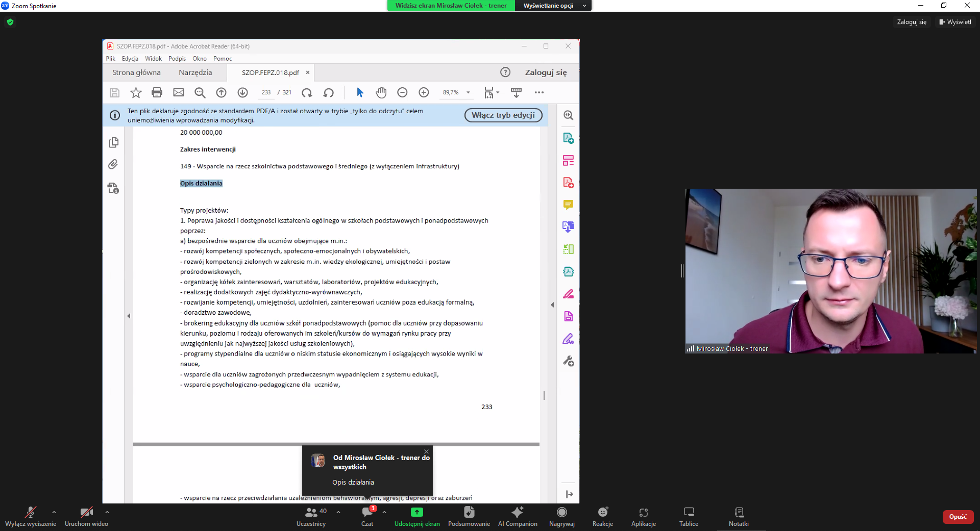
Task: Click the Podsumowanie summary icon
Action: pos(469,512)
